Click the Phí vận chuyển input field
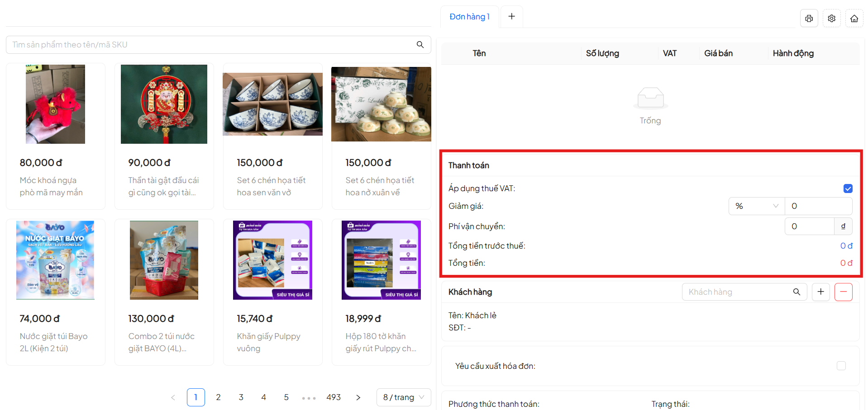The width and height of the screenshot is (868, 410). pos(809,226)
